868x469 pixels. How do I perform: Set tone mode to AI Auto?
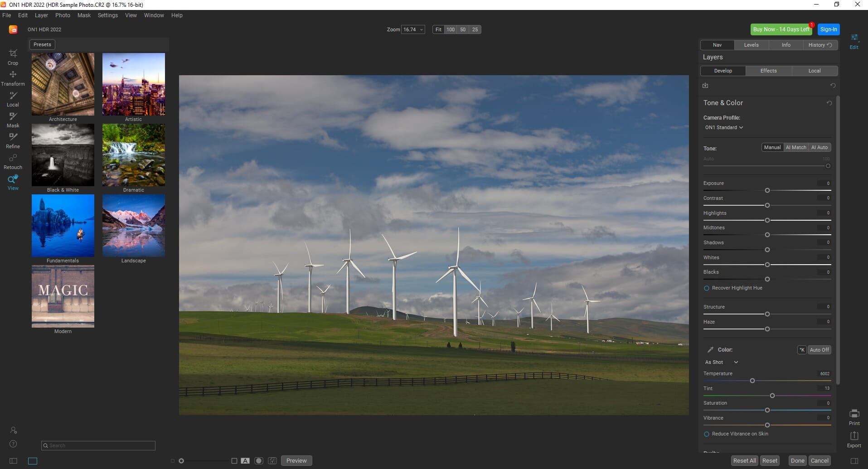click(x=820, y=147)
